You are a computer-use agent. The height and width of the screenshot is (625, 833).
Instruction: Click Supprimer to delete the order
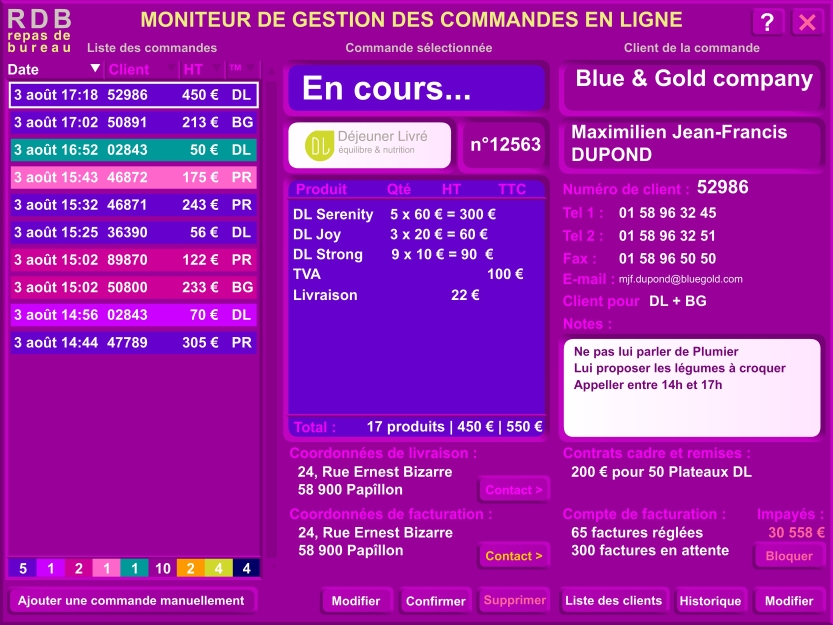(x=514, y=601)
